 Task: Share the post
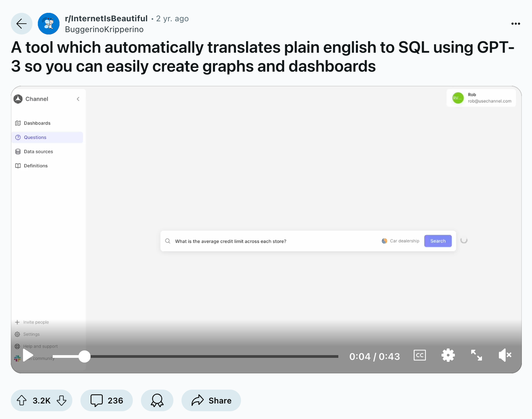coord(211,400)
